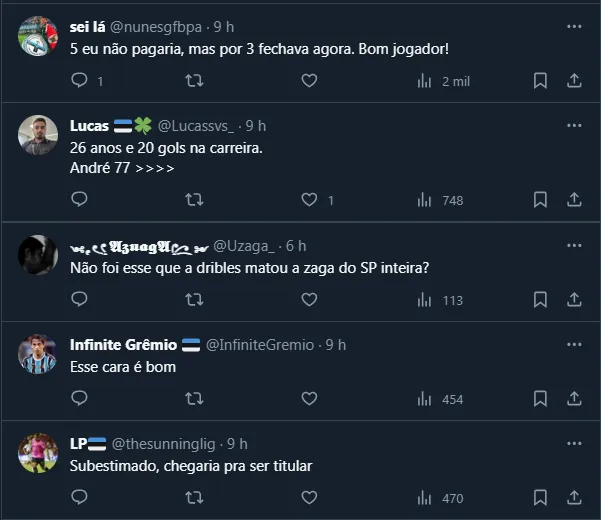Reply to Infinite Grêmio's 'Esse cara é bom'

[80, 398]
